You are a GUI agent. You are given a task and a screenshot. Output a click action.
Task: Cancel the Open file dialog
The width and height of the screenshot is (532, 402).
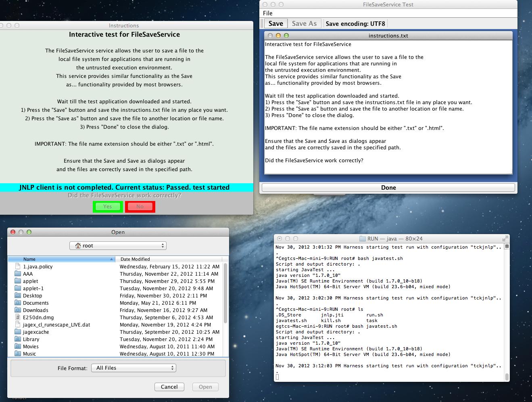pyautogui.click(x=169, y=387)
